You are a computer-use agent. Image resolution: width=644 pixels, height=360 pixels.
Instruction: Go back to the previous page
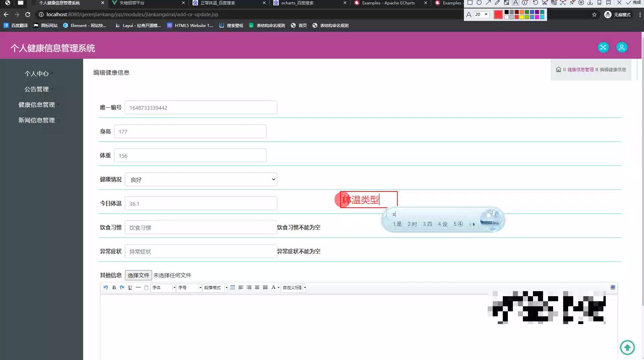pos(6,14)
